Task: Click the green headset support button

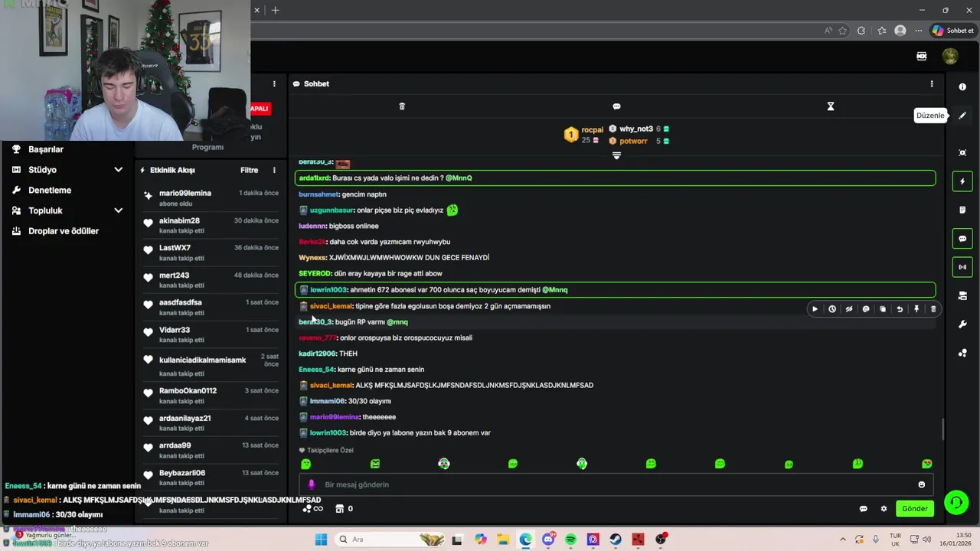Action: [956, 503]
